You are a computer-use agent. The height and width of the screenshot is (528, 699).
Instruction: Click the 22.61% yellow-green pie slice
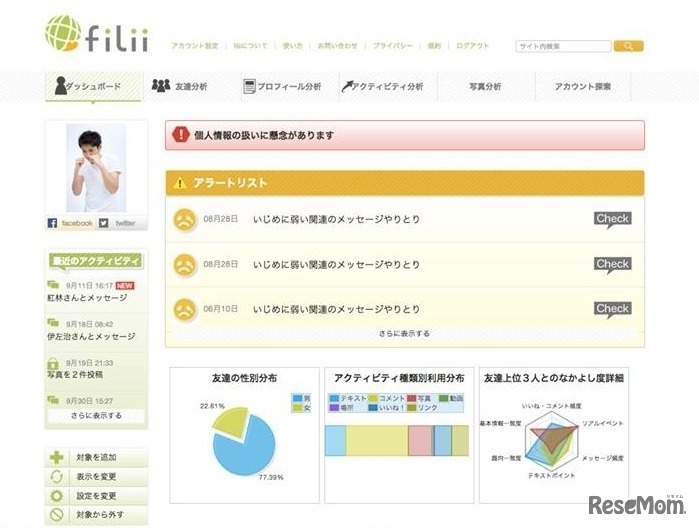pos(230,421)
